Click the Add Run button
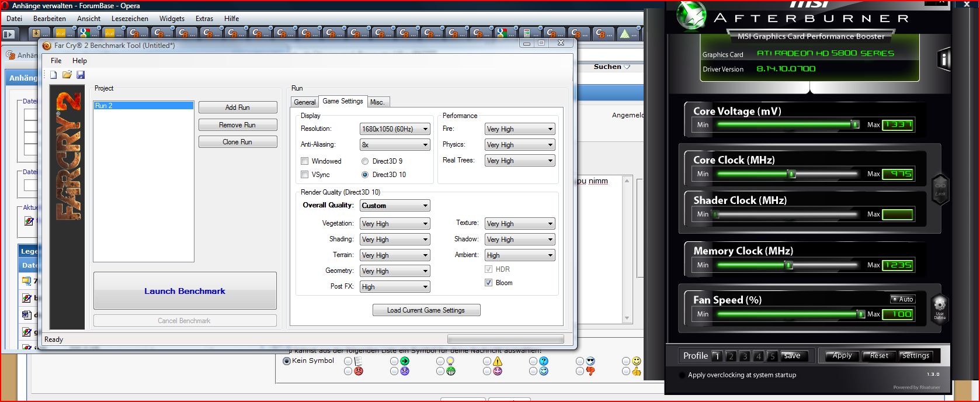Image resolution: width=980 pixels, height=402 pixels. [x=238, y=108]
